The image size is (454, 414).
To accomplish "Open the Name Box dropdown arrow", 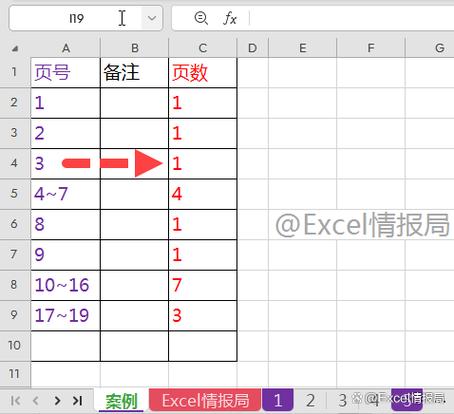I will tap(152, 18).
